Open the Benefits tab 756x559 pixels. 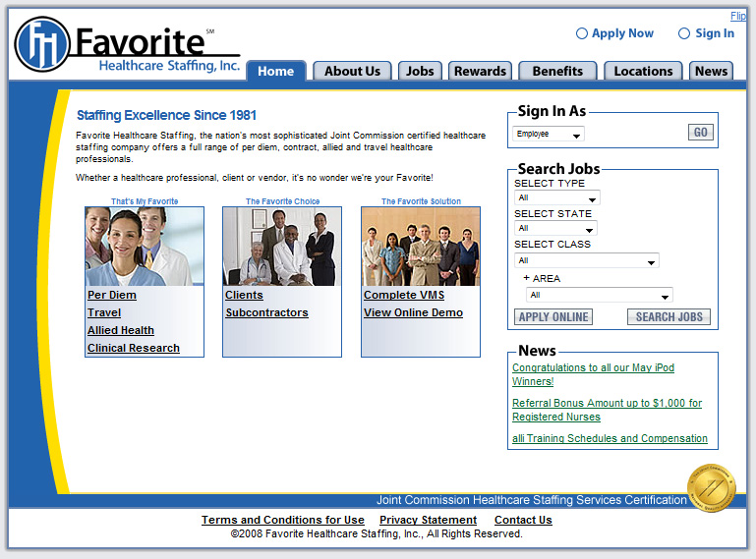557,71
